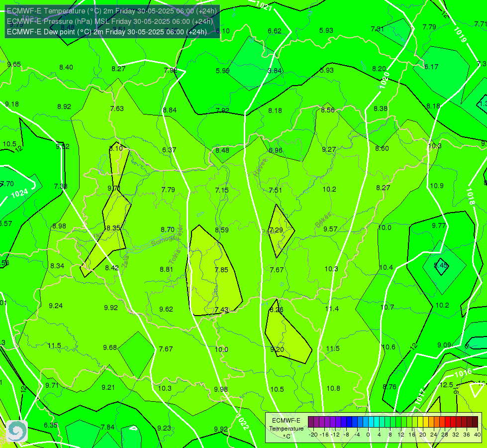Click the 6.37 grid value

pyautogui.click(x=169, y=150)
